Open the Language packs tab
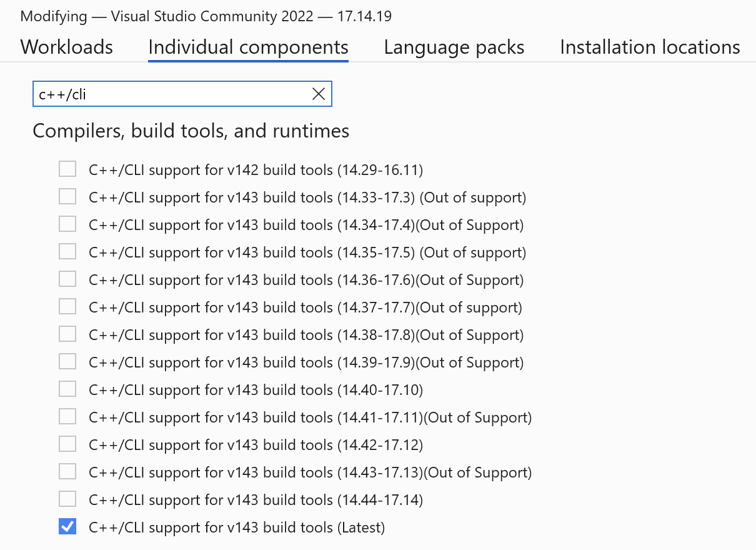This screenshot has height=550, width=756. 454,47
